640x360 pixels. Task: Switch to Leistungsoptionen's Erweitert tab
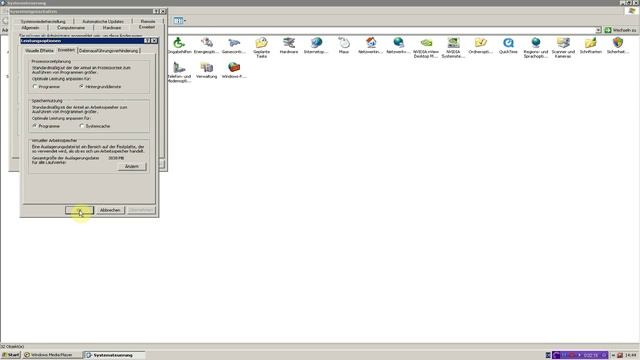click(66, 50)
